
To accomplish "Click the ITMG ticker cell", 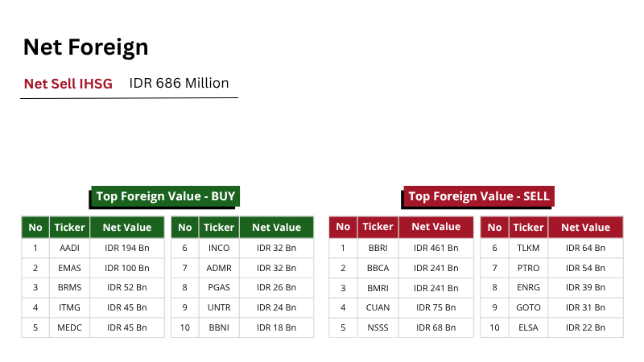I will click(x=69, y=307).
